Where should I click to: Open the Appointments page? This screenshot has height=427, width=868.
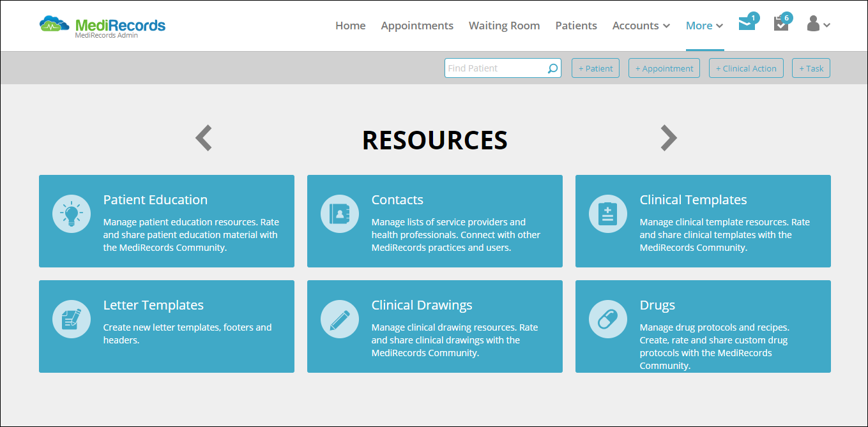point(417,26)
